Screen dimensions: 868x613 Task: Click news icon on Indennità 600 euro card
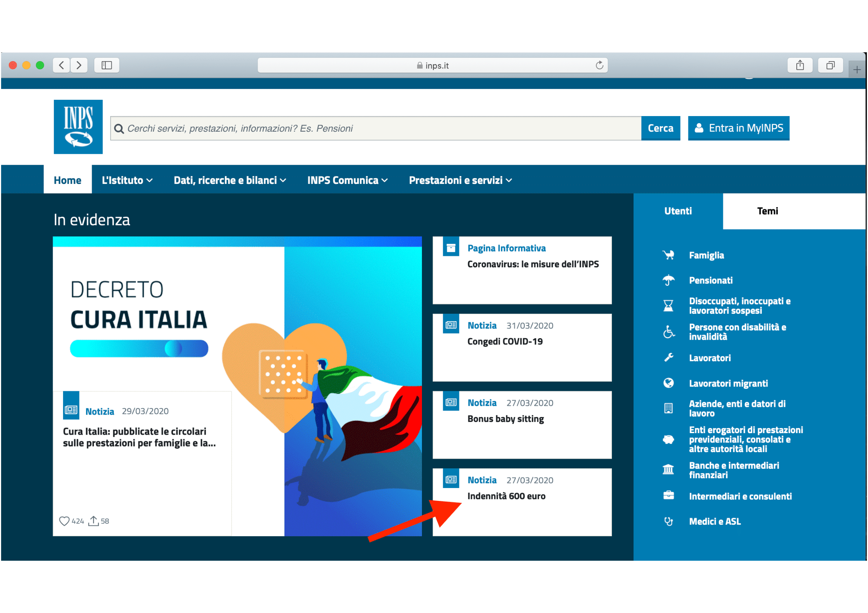(451, 479)
